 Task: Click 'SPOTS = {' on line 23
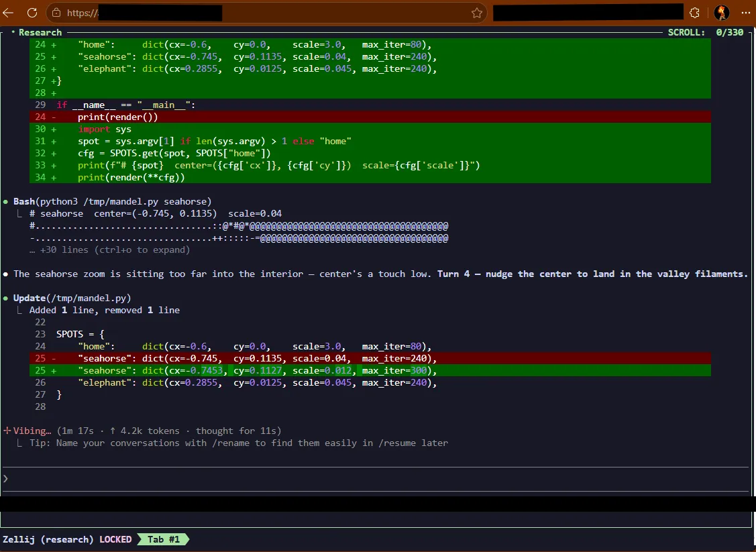pyautogui.click(x=80, y=334)
